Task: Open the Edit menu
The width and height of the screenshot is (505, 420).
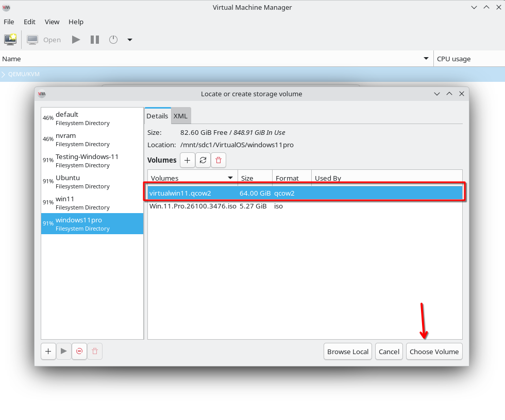Action: coord(29,22)
